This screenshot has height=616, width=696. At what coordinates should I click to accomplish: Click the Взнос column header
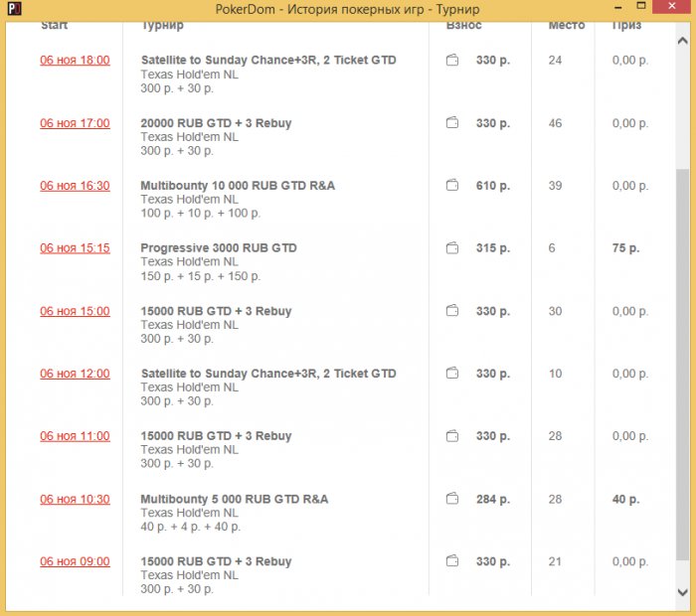pos(464,25)
